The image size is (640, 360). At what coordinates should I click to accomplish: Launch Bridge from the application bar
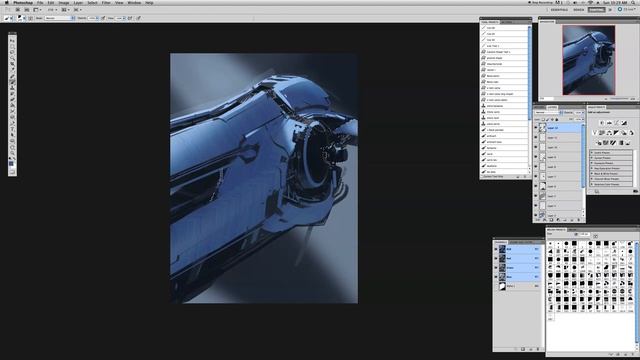pos(18,9)
